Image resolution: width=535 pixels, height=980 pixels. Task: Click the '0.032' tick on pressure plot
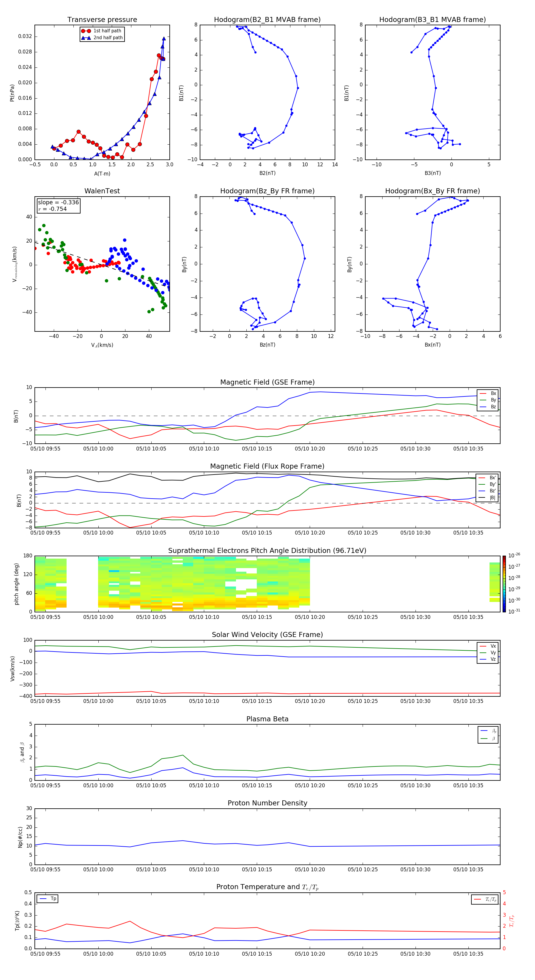[25, 37]
